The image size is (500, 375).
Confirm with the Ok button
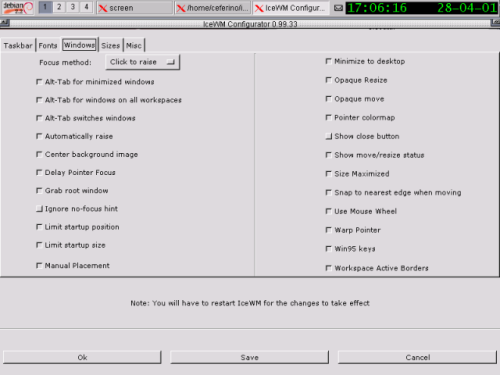coord(82,357)
